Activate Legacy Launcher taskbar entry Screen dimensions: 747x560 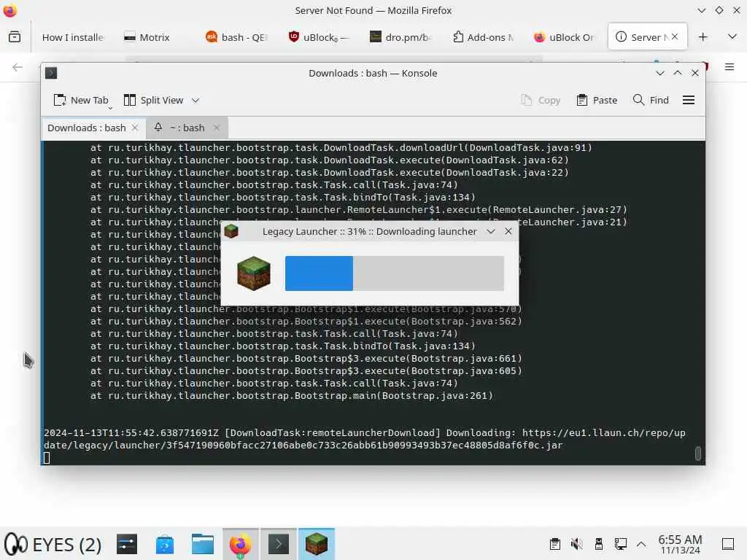point(317,544)
